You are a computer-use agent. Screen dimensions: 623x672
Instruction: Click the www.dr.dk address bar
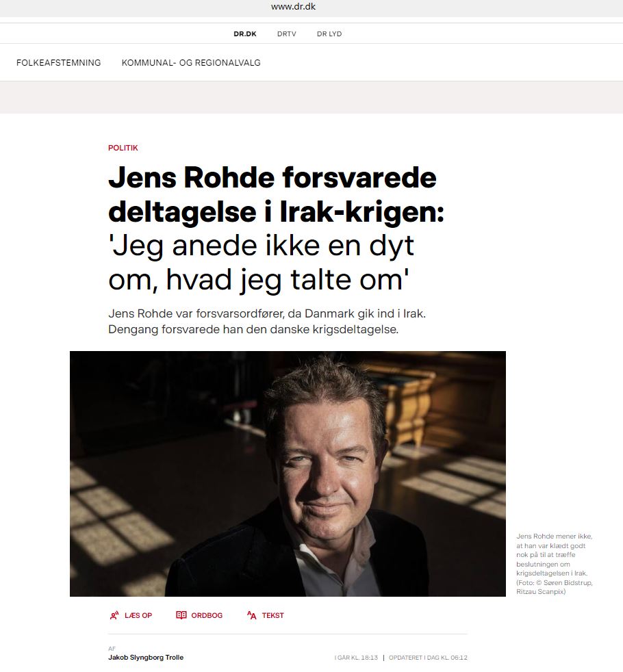click(293, 6)
